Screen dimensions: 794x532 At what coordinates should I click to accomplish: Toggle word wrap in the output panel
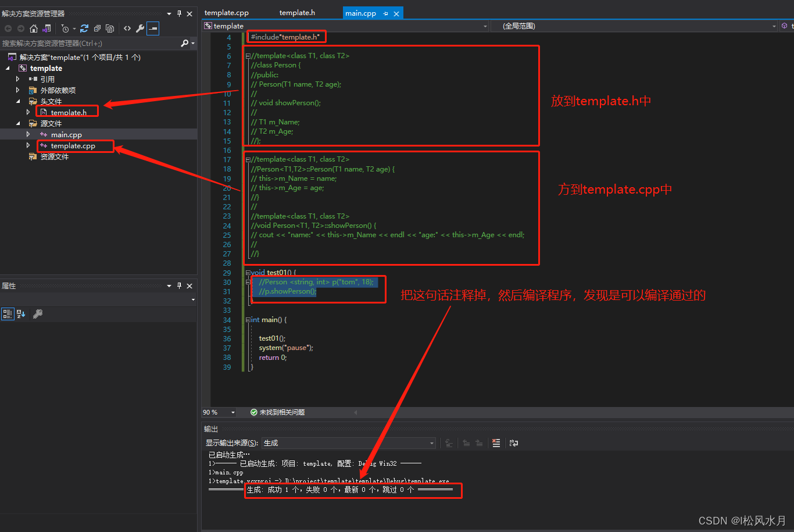point(514,443)
